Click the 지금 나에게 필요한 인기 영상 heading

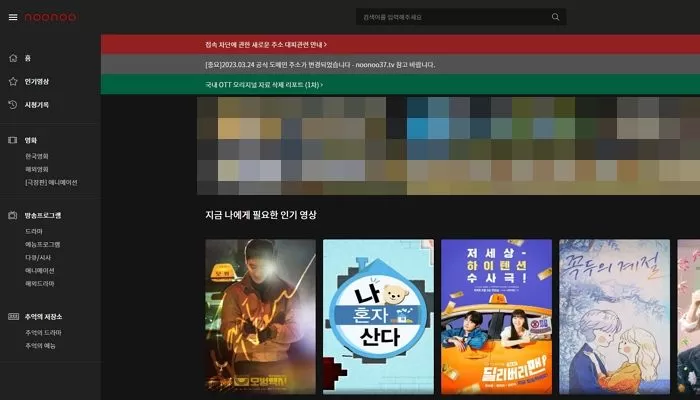pos(261,215)
